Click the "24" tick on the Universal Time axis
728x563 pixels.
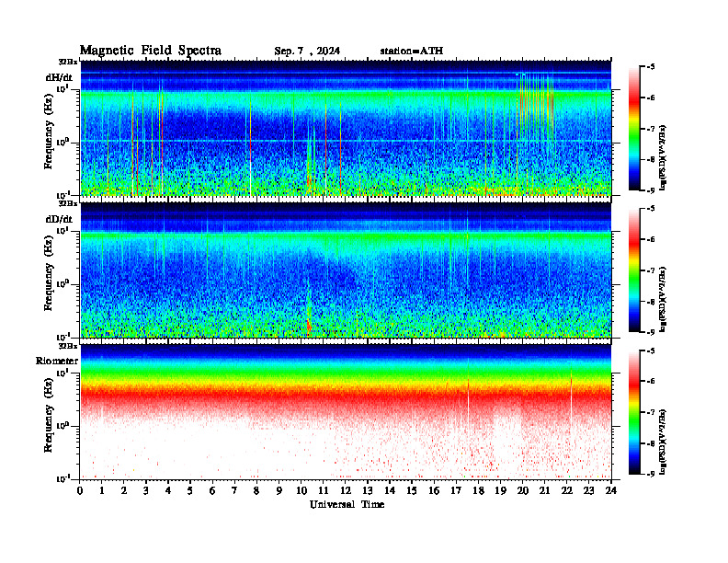(x=611, y=491)
